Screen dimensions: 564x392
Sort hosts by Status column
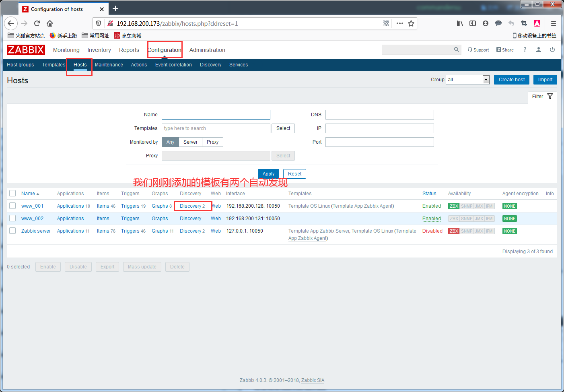coord(429,194)
